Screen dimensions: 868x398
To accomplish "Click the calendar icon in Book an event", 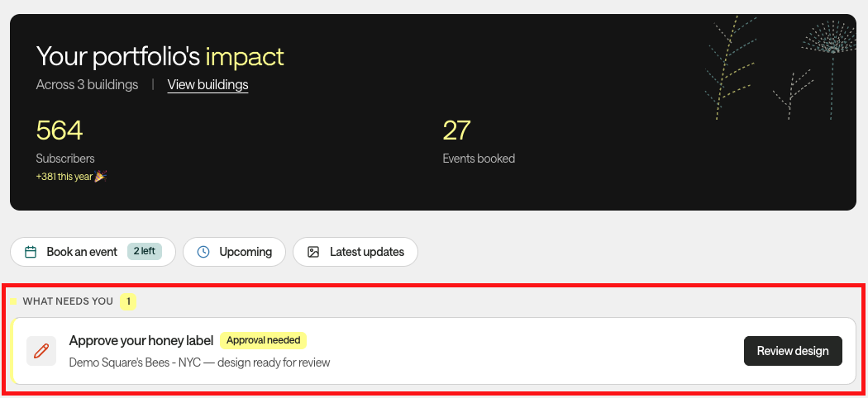I will (x=31, y=252).
